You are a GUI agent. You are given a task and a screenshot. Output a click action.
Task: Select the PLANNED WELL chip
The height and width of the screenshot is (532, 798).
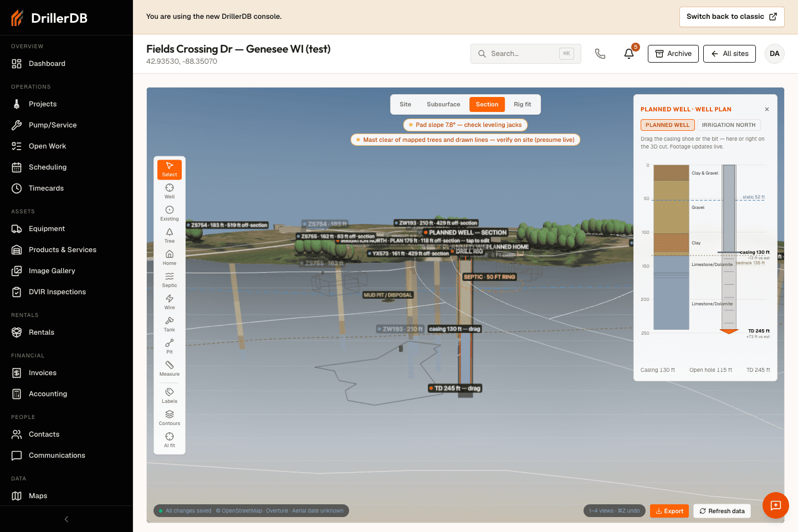[667, 125]
